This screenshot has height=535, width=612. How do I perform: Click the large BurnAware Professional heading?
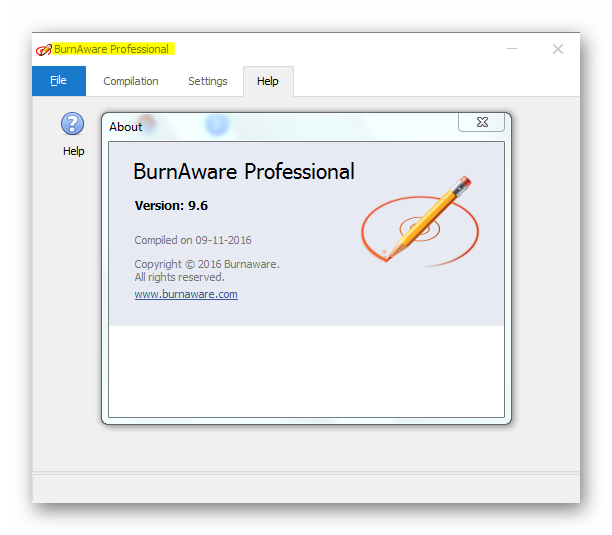pos(244,171)
